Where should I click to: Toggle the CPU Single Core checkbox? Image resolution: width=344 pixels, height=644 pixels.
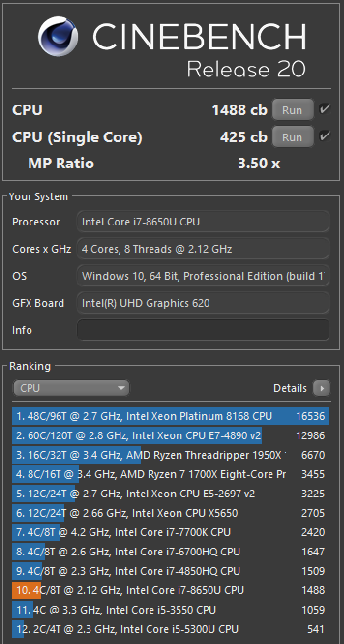(x=324, y=136)
